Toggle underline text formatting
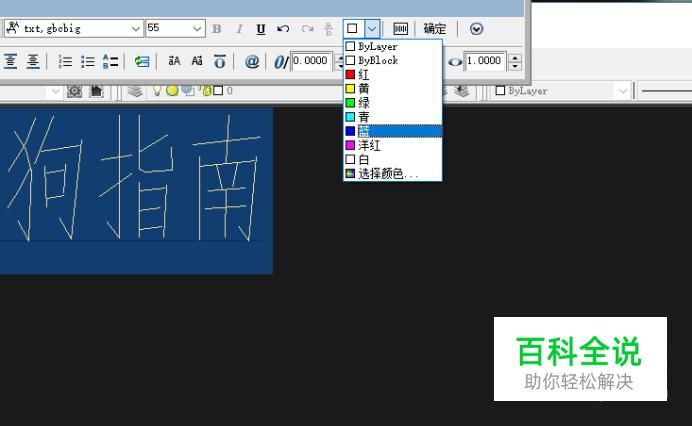The width and height of the screenshot is (692, 426). pyautogui.click(x=261, y=29)
